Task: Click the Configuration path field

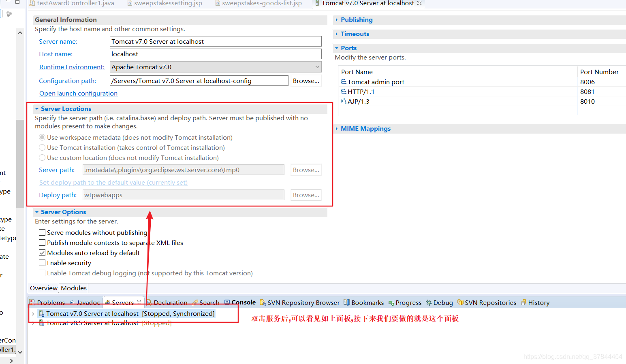Action: (x=199, y=81)
